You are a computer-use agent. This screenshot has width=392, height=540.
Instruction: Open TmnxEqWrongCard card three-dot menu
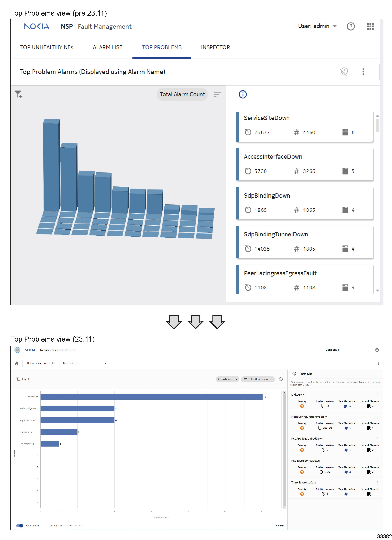tap(377, 483)
